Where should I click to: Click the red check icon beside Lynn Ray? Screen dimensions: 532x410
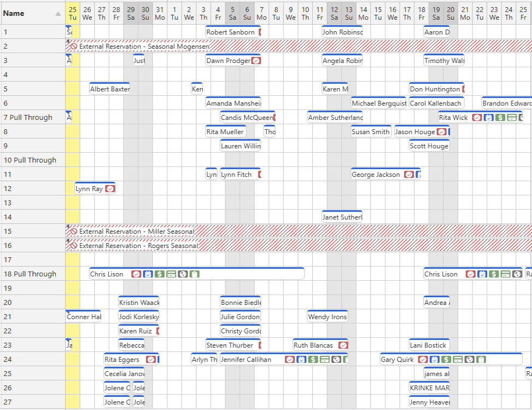coord(110,189)
